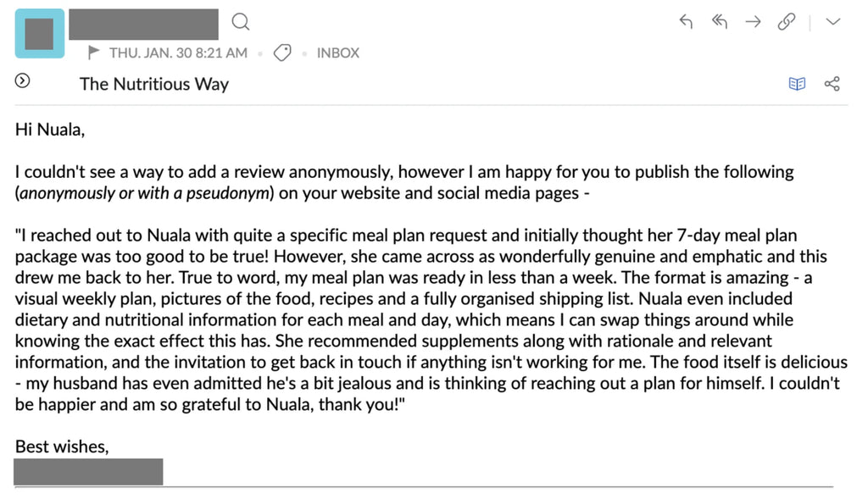
Task: Forward this email with the arrow icon
Action: [753, 22]
